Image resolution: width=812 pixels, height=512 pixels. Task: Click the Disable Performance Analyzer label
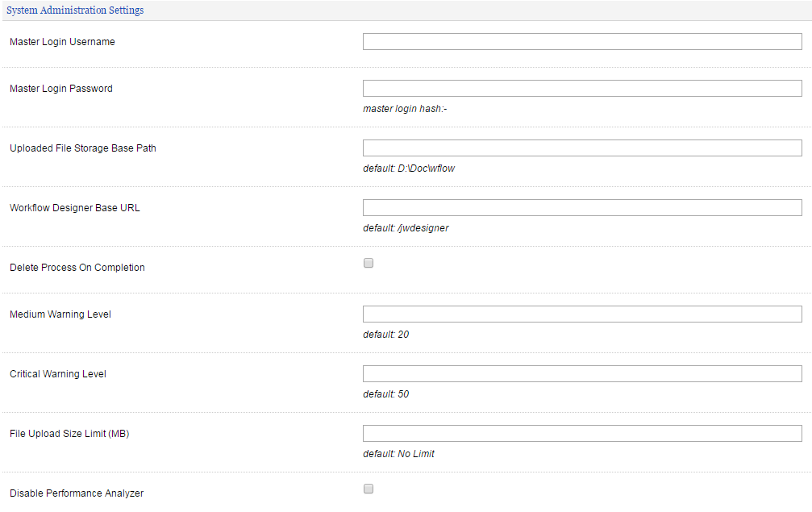tap(77, 493)
